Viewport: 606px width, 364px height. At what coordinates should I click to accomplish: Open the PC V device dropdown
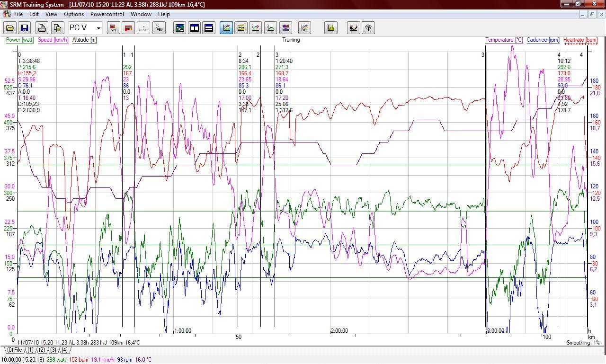[98, 28]
